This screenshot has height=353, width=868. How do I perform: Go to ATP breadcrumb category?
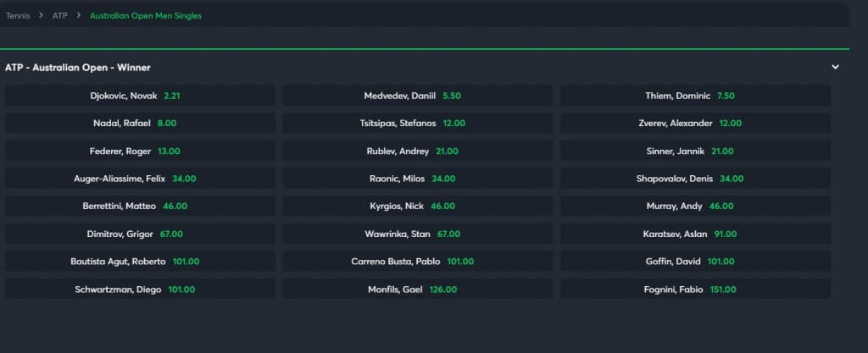[x=59, y=15]
